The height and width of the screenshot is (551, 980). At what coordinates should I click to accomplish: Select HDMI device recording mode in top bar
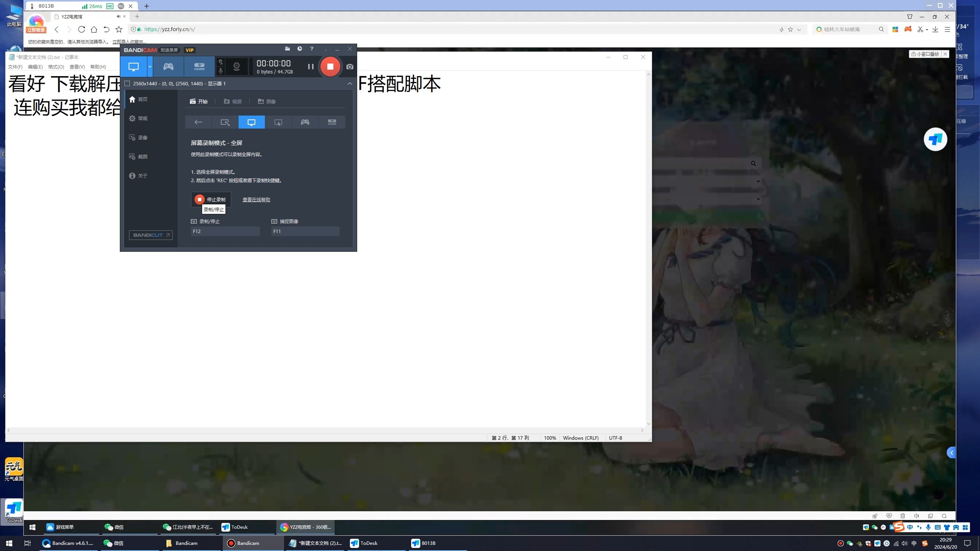tap(199, 67)
